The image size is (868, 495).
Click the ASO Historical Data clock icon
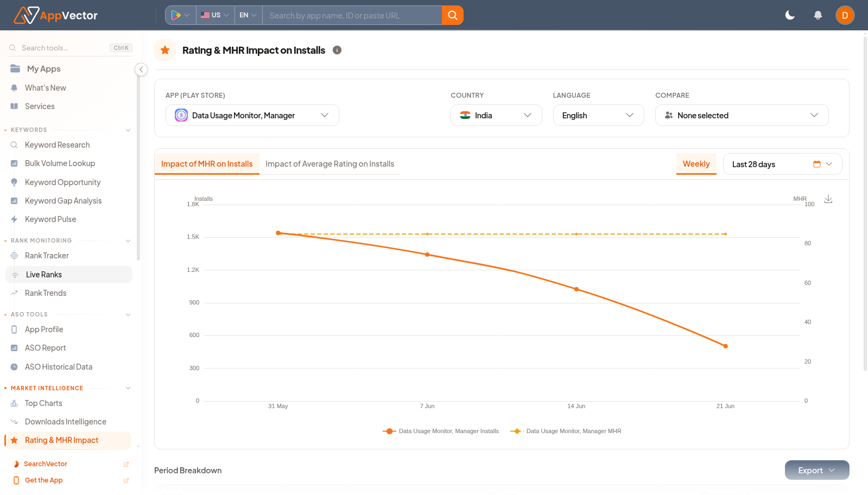point(14,367)
